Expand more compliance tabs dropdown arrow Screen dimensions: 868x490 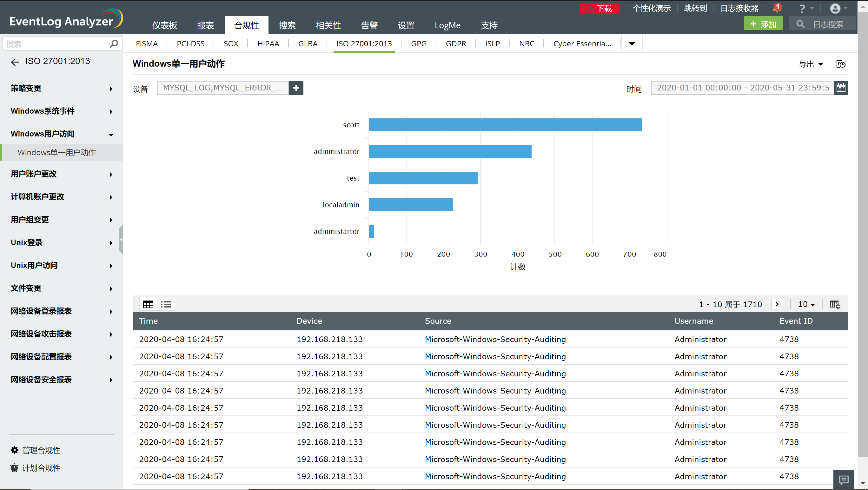pos(632,43)
